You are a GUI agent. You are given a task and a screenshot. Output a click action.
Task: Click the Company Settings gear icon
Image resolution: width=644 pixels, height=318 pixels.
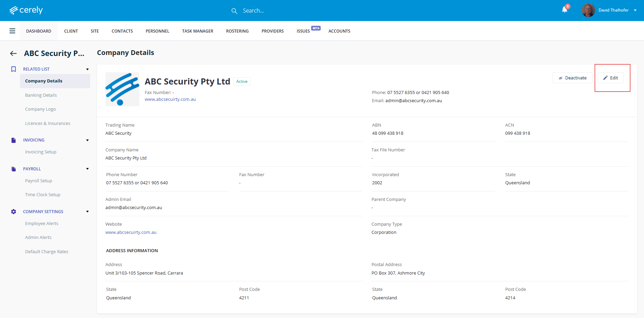point(14,211)
